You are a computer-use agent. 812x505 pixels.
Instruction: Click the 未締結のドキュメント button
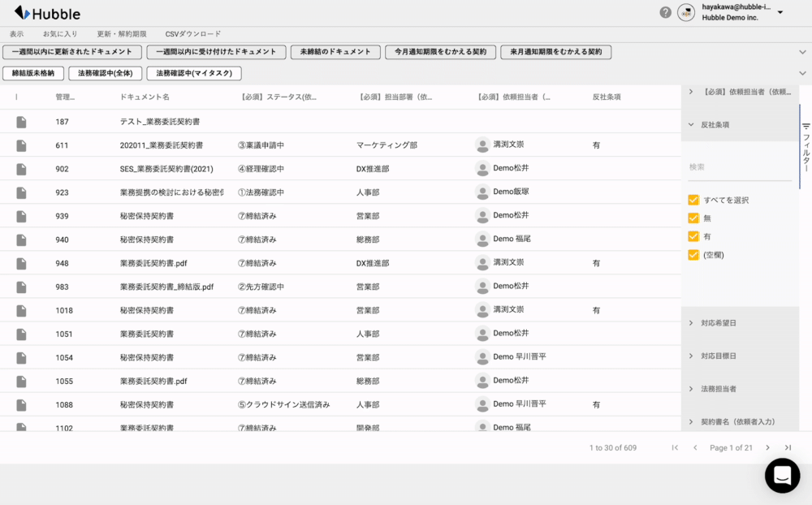tap(335, 52)
